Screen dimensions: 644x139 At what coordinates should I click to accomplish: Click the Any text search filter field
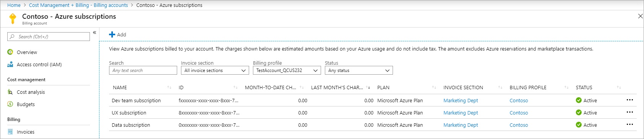[143, 70]
